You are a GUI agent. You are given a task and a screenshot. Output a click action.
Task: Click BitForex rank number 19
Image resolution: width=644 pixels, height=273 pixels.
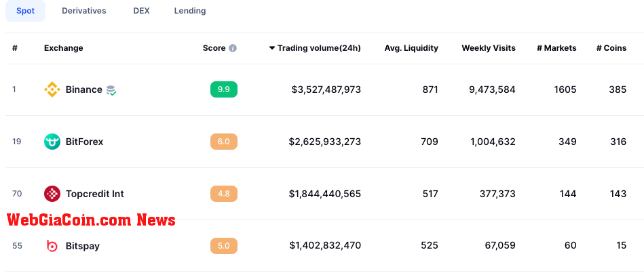pos(16,142)
